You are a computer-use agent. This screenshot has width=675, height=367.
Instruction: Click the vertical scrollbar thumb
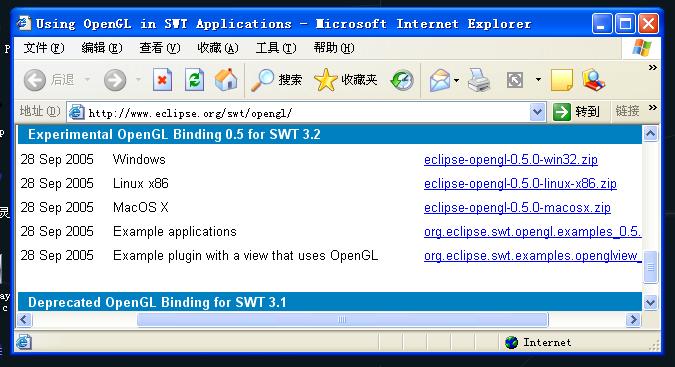click(x=650, y=267)
